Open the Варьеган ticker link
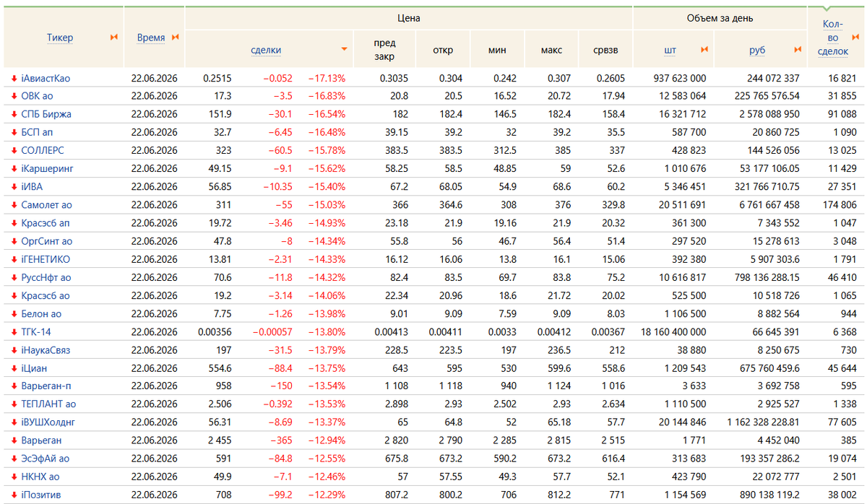 41,440
